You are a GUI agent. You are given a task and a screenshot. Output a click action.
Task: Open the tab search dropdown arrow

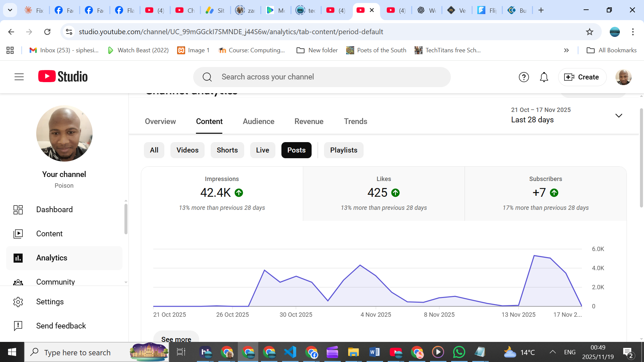pos(10,10)
